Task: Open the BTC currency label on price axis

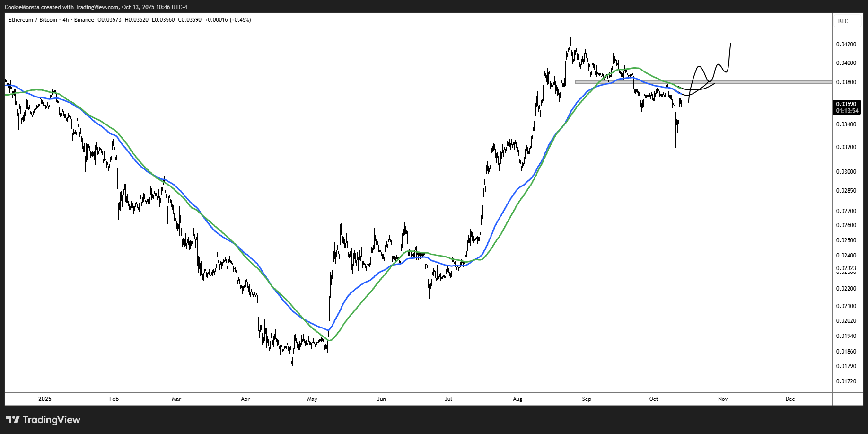Action: pyautogui.click(x=843, y=21)
